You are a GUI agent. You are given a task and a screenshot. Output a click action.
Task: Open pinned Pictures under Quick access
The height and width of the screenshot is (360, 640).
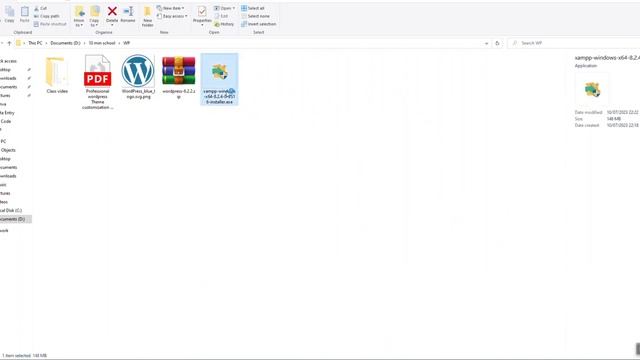pyautogui.click(x=5, y=96)
